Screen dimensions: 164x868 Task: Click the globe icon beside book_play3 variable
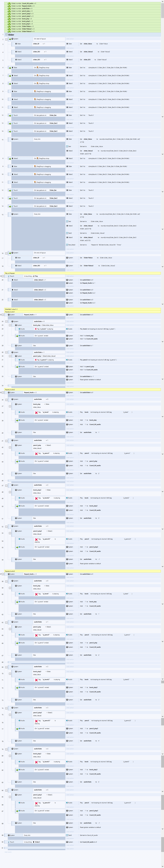[x=9, y=24]
